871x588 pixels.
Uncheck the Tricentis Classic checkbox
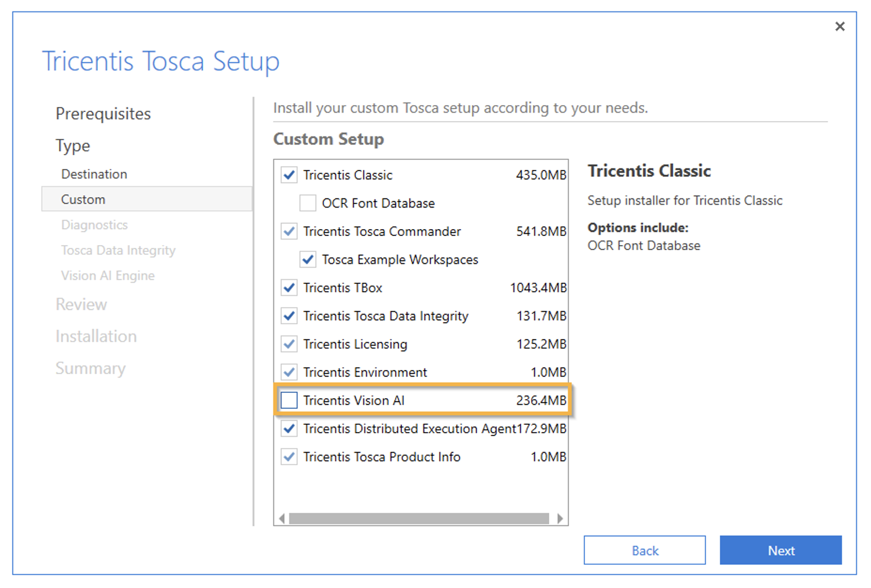(x=289, y=175)
